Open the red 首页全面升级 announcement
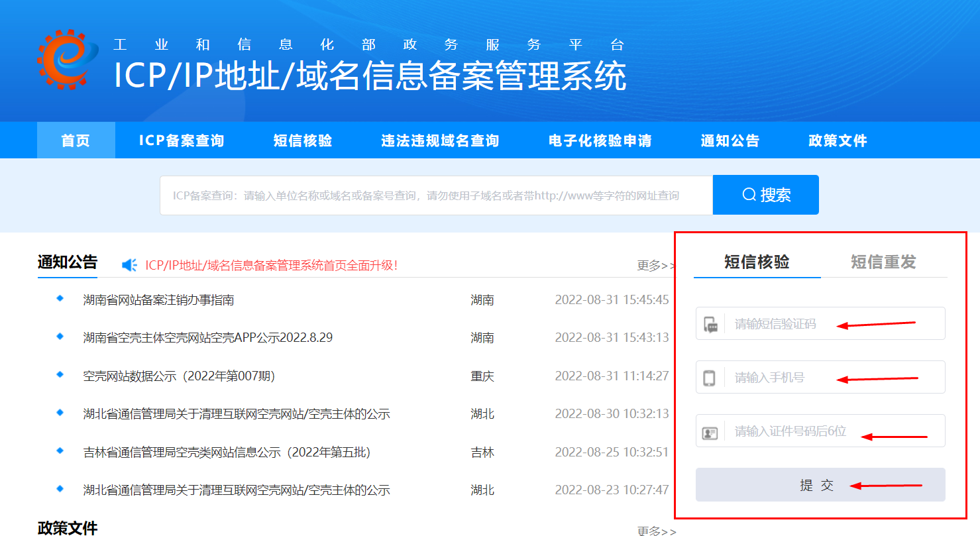 click(x=272, y=266)
